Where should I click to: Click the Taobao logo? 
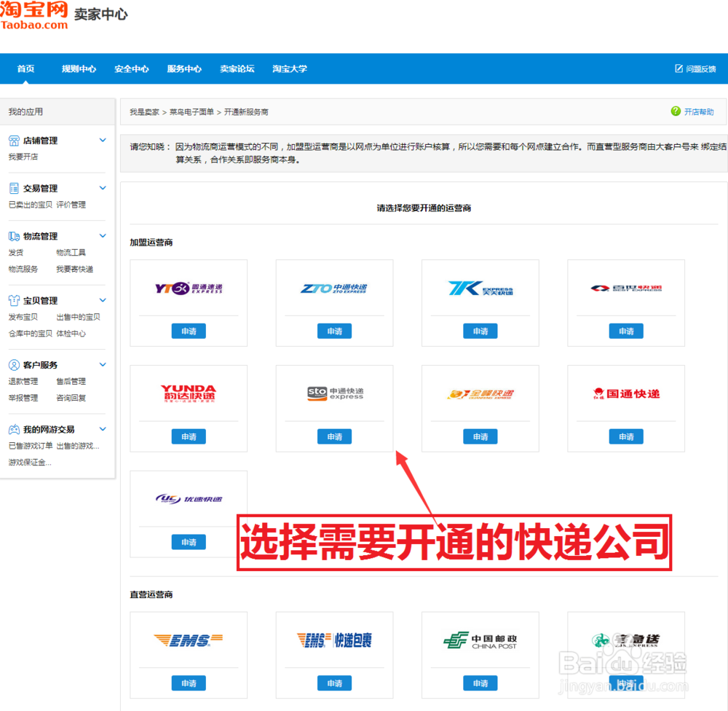click(34, 15)
